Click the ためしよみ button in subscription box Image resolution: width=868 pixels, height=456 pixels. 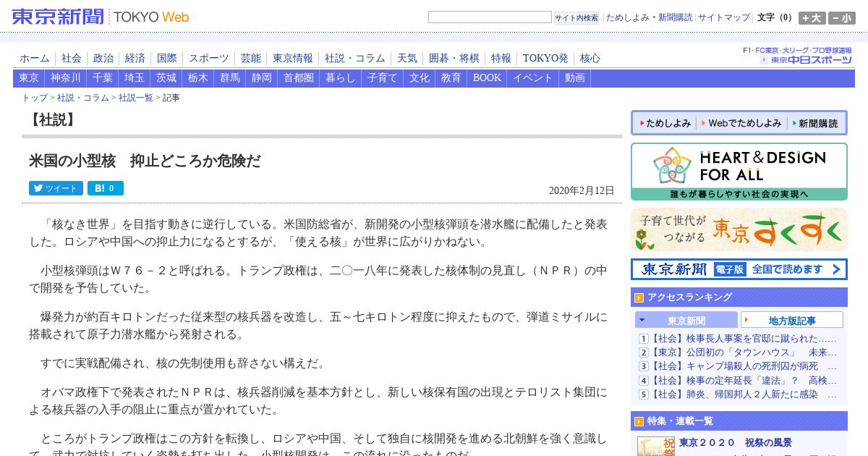pyautogui.click(x=665, y=124)
